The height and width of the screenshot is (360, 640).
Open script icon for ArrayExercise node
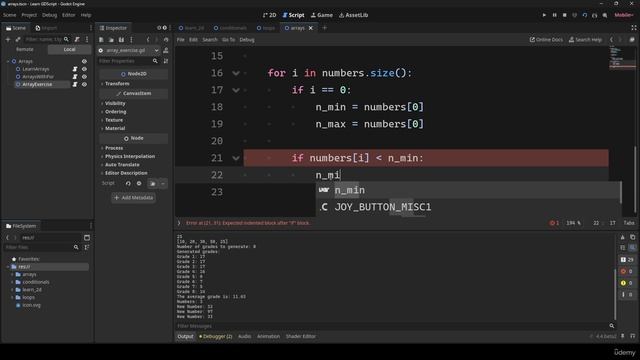pos(75,84)
